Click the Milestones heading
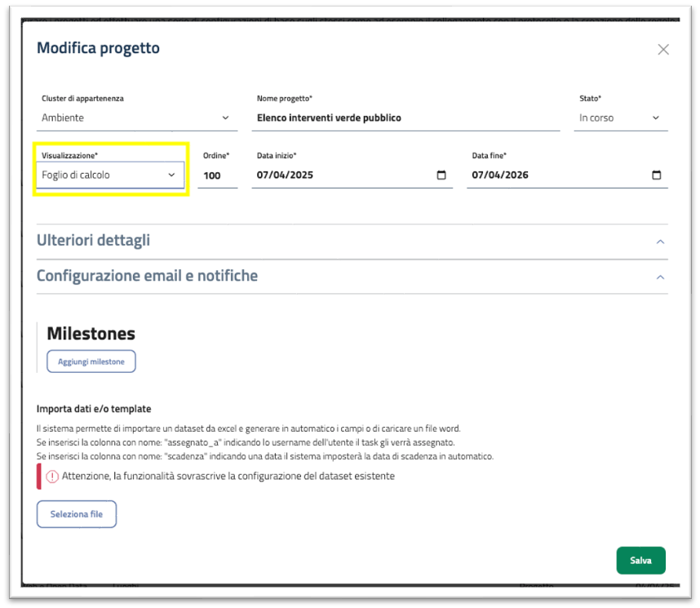 click(x=91, y=333)
